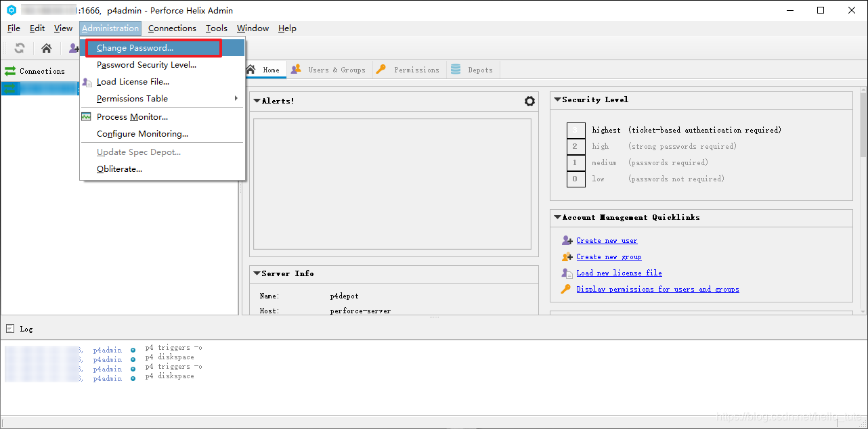The image size is (868, 429).
Task: Click the icon beside Create new group
Action: [567, 256]
